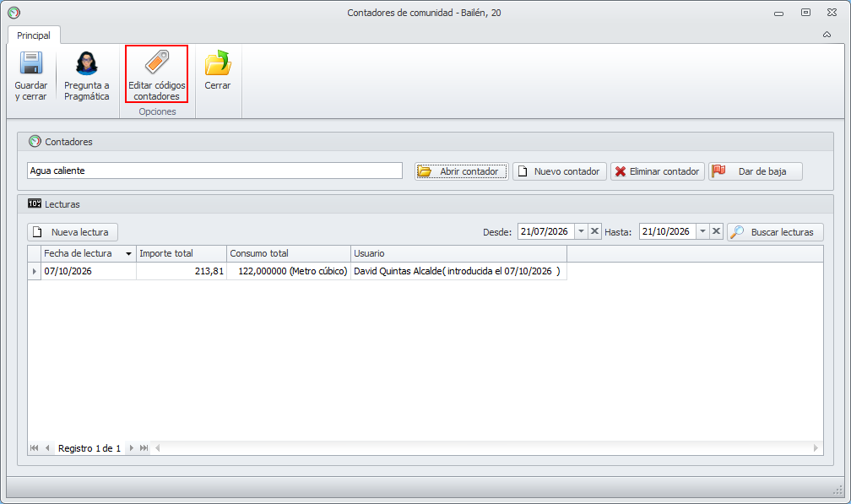
Task: Open the Hasta date dropdown arrow
Action: click(x=702, y=231)
